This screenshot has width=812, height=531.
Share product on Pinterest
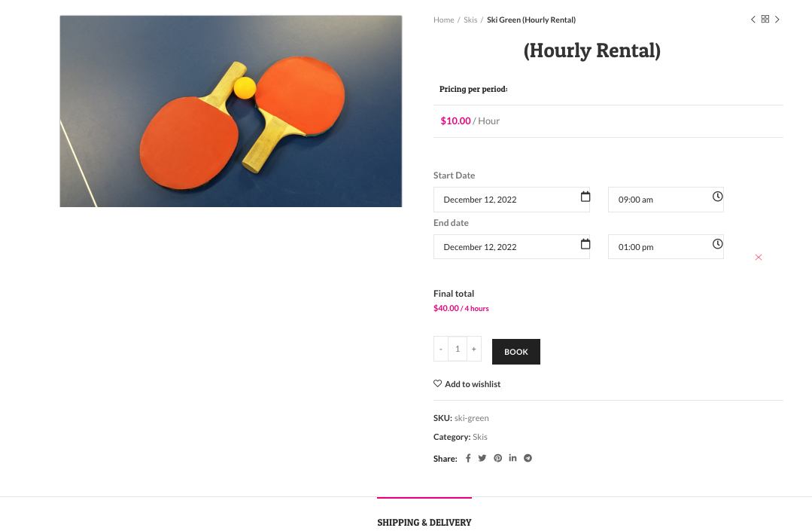pyautogui.click(x=497, y=458)
